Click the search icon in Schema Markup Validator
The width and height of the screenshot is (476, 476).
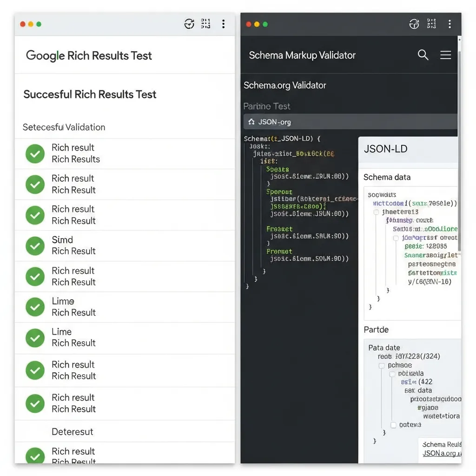[x=423, y=54]
